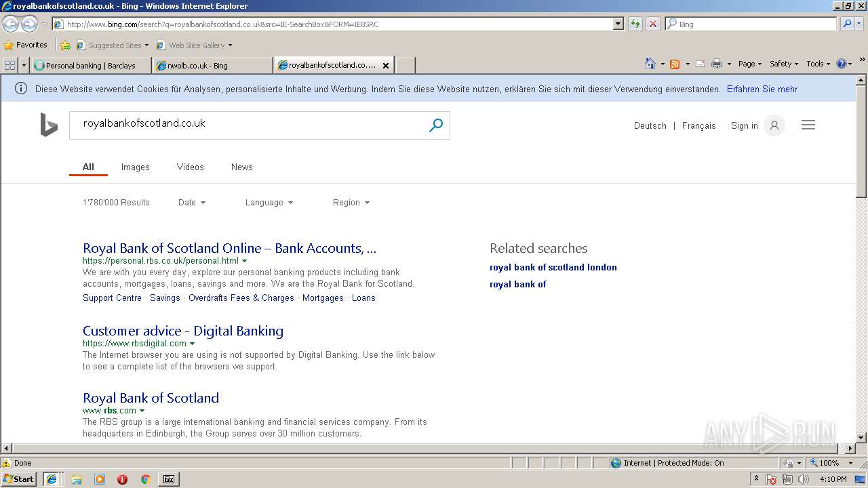Click the browser Back arrow button
The image size is (868, 488).
coord(10,24)
